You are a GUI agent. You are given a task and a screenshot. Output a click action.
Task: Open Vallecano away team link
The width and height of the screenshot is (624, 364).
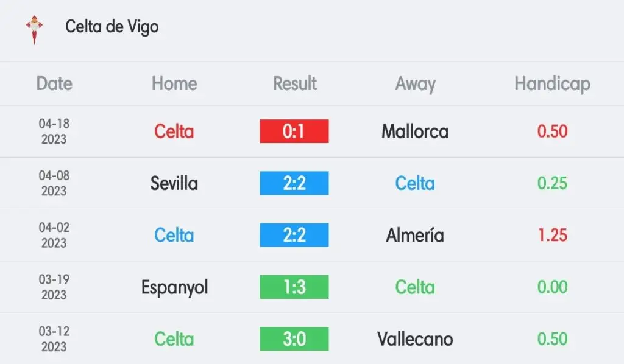click(x=415, y=339)
